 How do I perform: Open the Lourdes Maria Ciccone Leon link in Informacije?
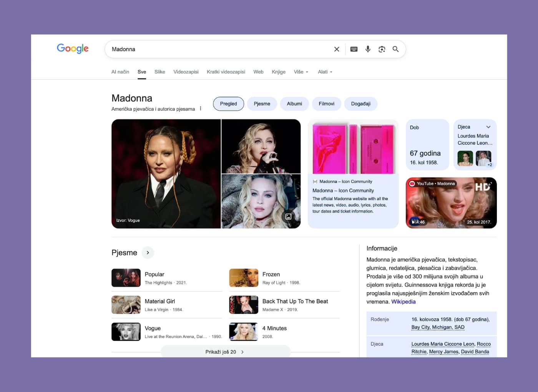[443, 344]
